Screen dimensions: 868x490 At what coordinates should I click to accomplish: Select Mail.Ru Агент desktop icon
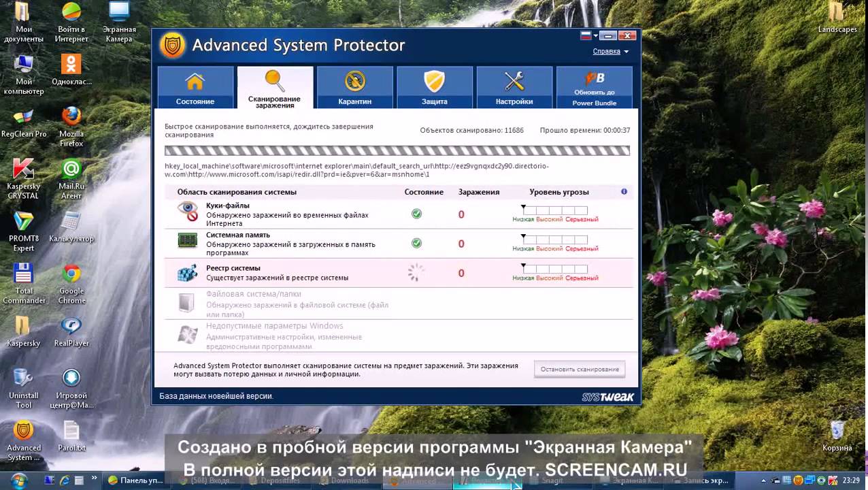coord(71,179)
